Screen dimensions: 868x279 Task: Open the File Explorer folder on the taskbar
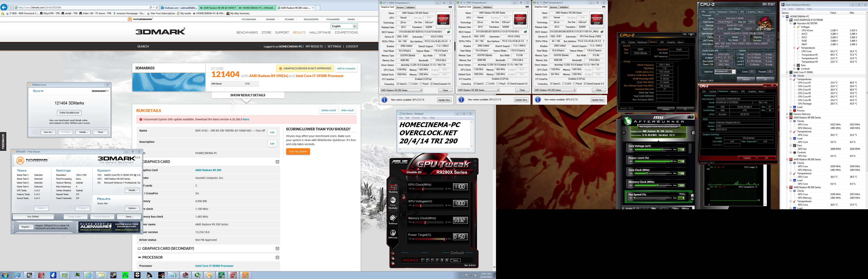click(101, 275)
